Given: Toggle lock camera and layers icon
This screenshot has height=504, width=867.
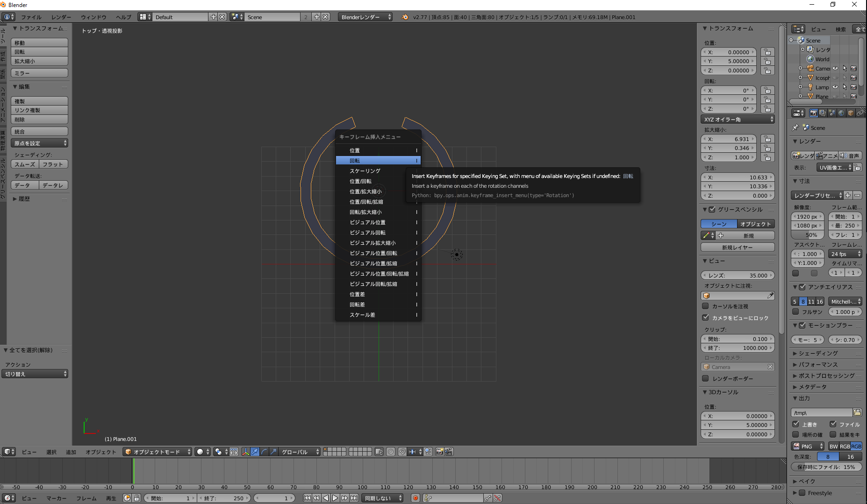Looking at the screenshot, I should (x=379, y=452).
